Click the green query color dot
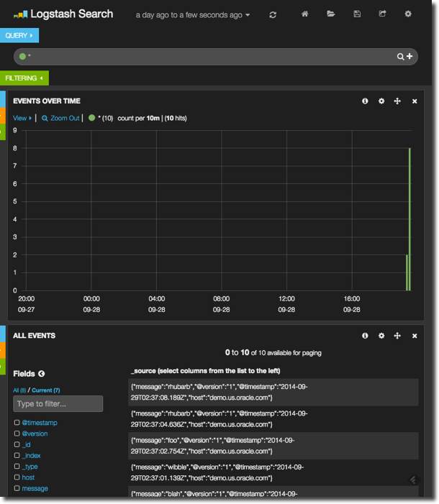 [22, 56]
